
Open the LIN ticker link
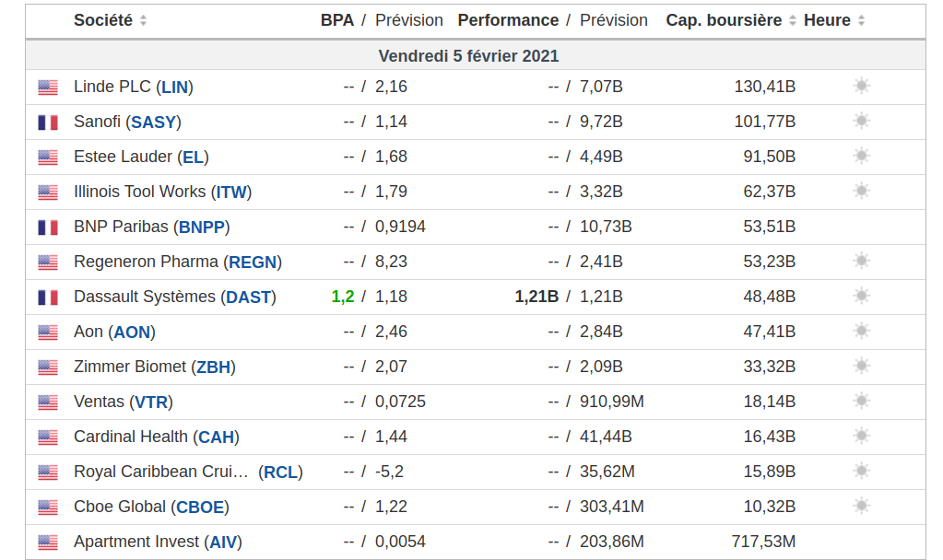tap(174, 87)
